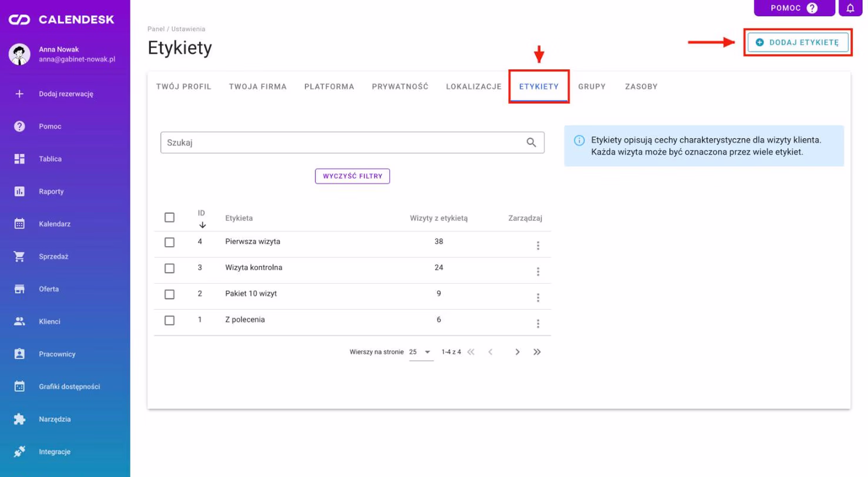The height and width of the screenshot is (477, 868).
Task: Check the Z polecenia row checkbox
Action: (170, 320)
